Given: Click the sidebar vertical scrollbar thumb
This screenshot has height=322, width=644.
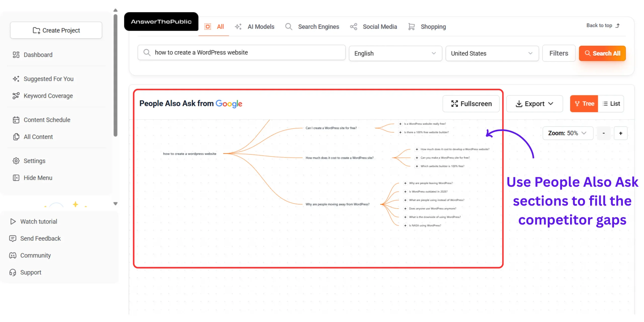Looking at the screenshot, I should (115, 75).
